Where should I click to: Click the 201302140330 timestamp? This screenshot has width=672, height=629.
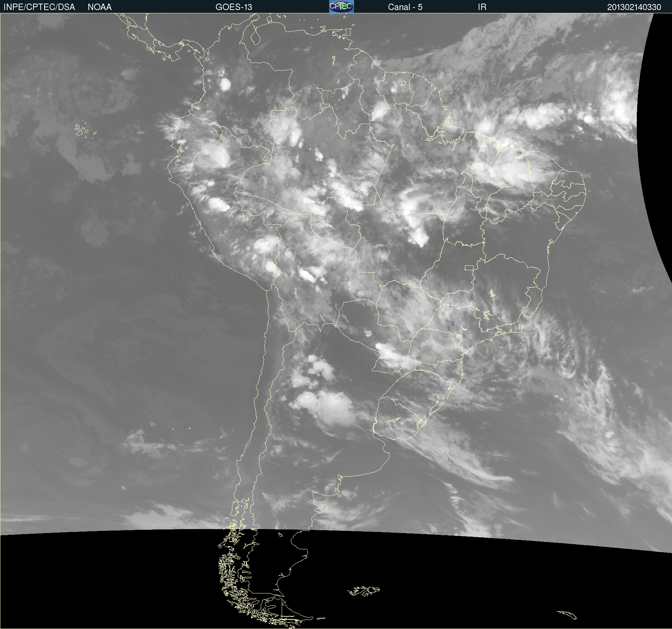(634, 7)
